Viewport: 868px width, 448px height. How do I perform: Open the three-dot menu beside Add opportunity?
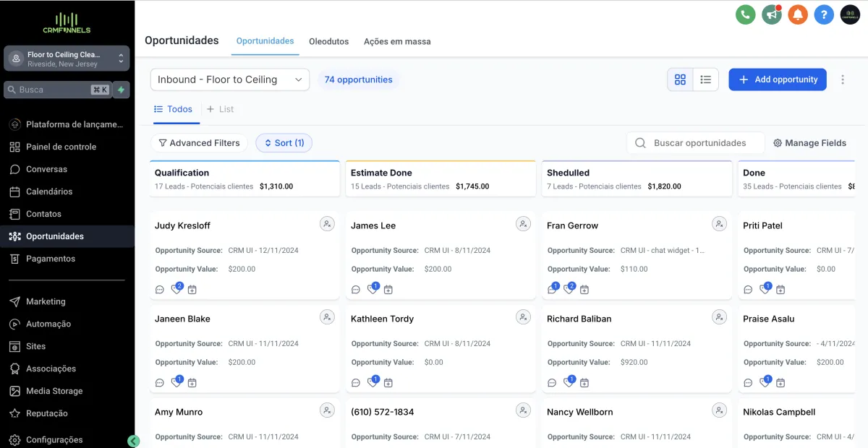pos(843,79)
